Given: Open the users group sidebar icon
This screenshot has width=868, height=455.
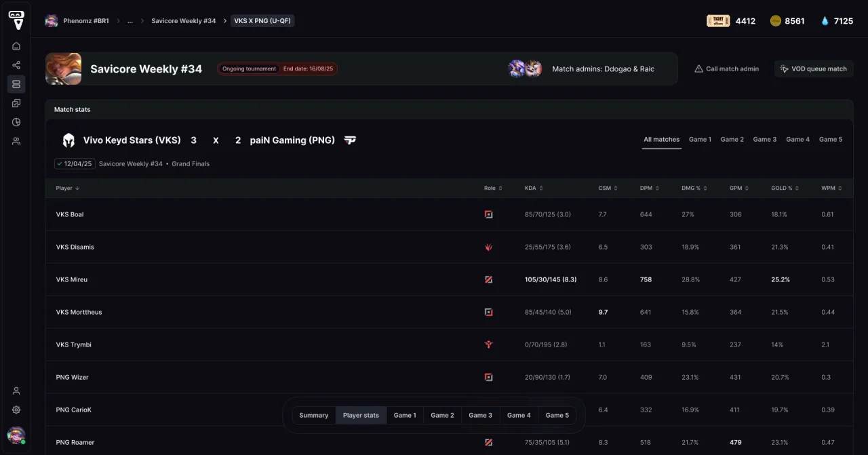Looking at the screenshot, I should (16, 141).
